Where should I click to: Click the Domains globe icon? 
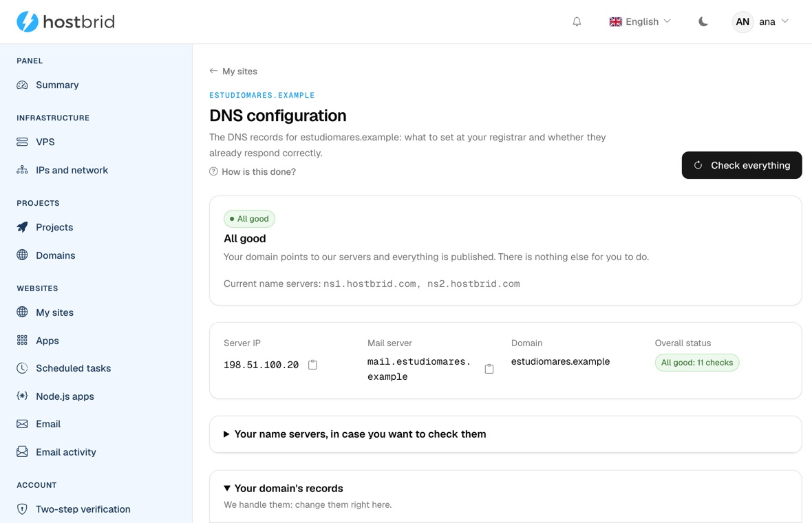(x=22, y=255)
